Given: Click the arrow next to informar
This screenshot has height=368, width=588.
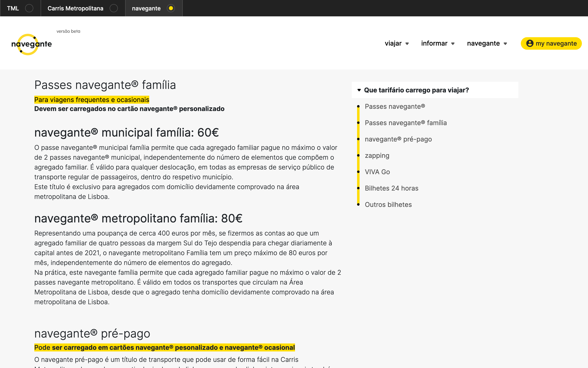Looking at the screenshot, I should pyautogui.click(x=453, y=44).
